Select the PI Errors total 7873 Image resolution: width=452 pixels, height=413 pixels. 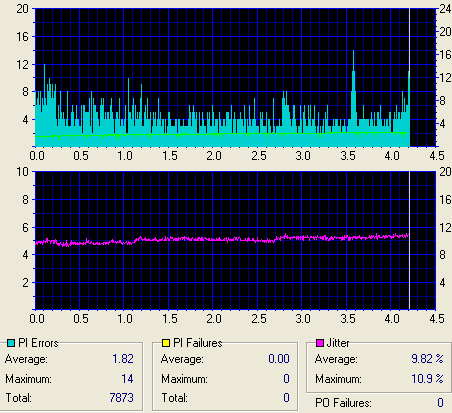[122, 398]
